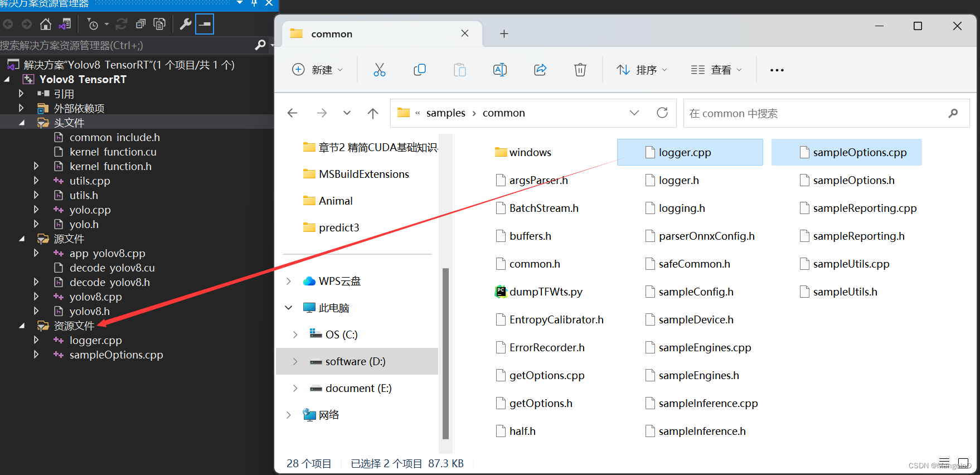Viewport: 980px width, 475px height.
Task: Switch to the thumbnails view icon in status bar
Action: (963, 463)
